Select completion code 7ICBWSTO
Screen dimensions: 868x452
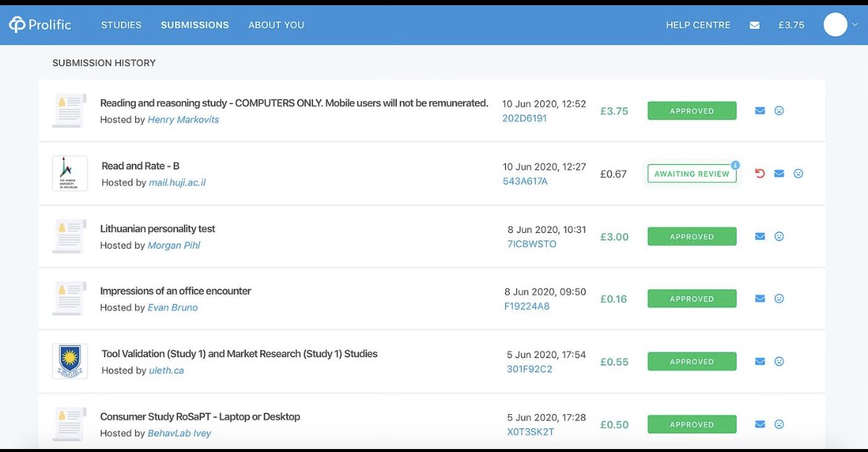532,243
